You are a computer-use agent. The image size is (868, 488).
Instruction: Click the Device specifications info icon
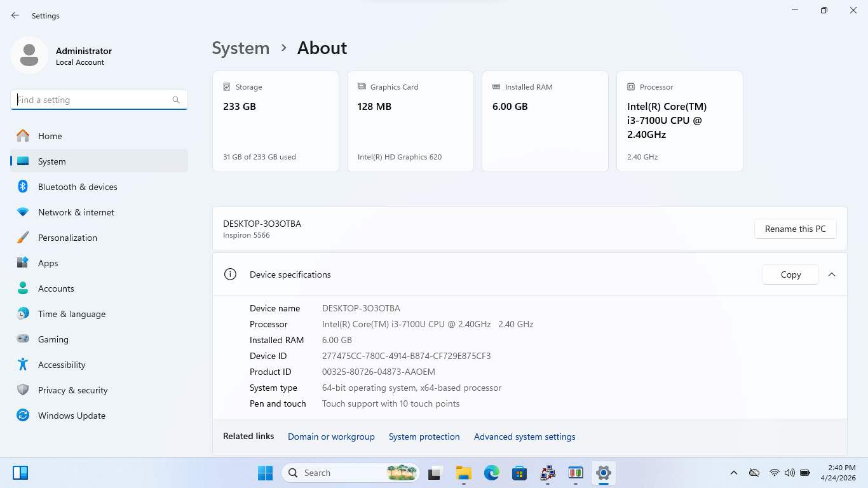tap(230, 274)
